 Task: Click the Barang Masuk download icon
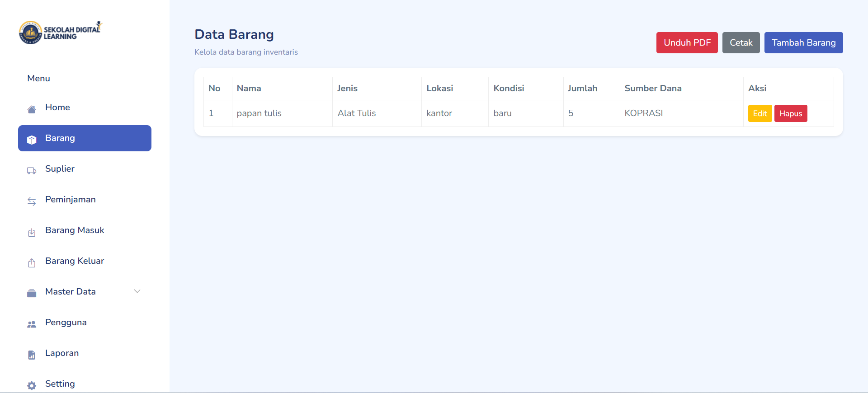(32, 233)
